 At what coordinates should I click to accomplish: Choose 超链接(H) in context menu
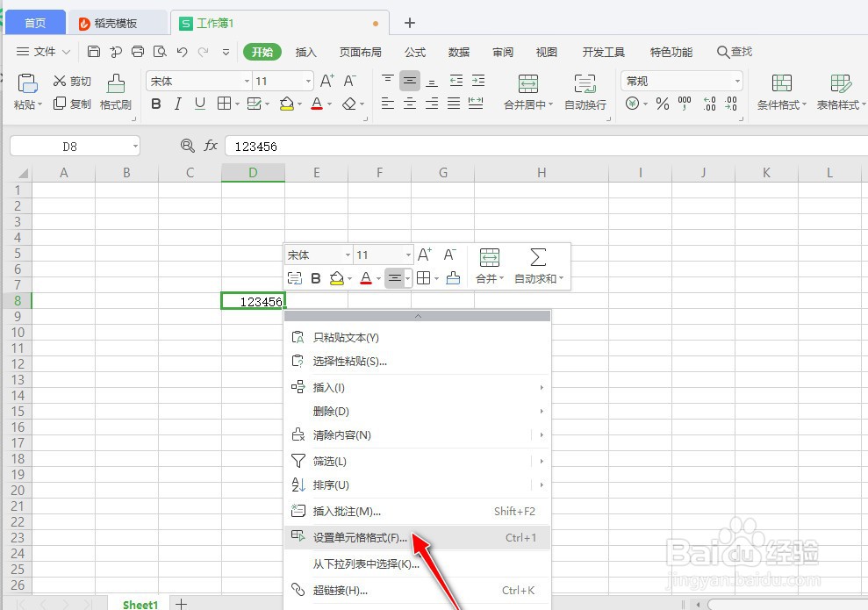click(x=417, y=591)
